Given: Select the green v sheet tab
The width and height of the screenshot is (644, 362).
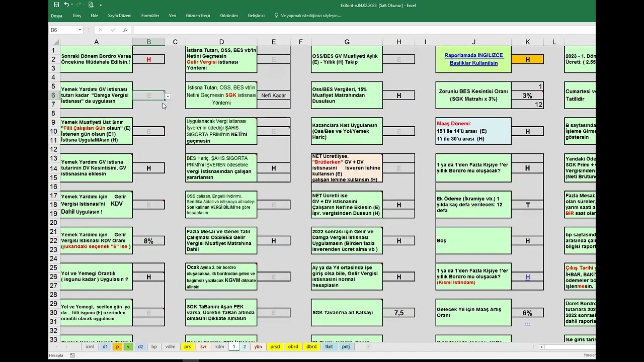Looking at the screenshot, I should click(128, 346).
